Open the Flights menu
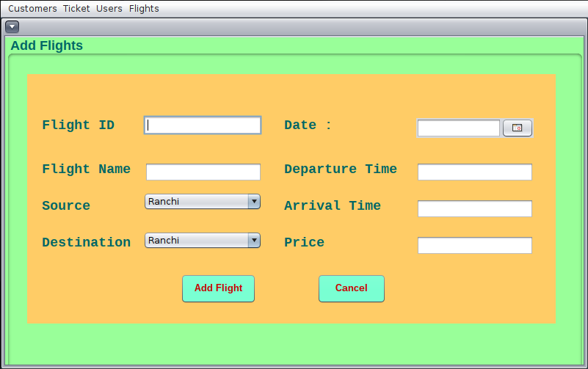Image resolution: width=588 pixels, height=369 pixels. (144, 9)
